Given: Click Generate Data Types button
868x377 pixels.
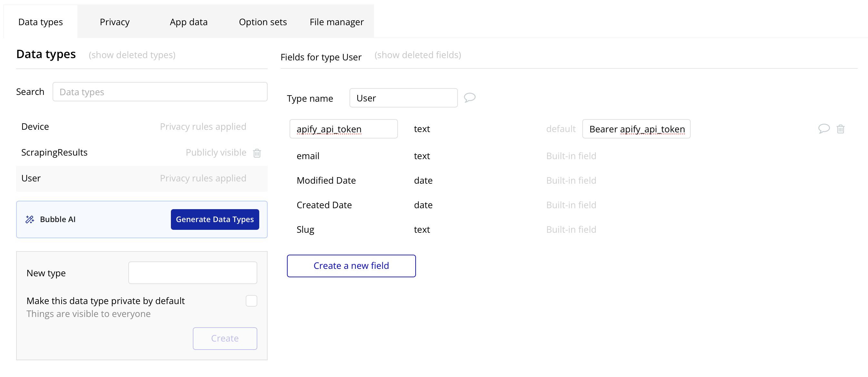Looking at the screenshot, I should tap(215, 219).
